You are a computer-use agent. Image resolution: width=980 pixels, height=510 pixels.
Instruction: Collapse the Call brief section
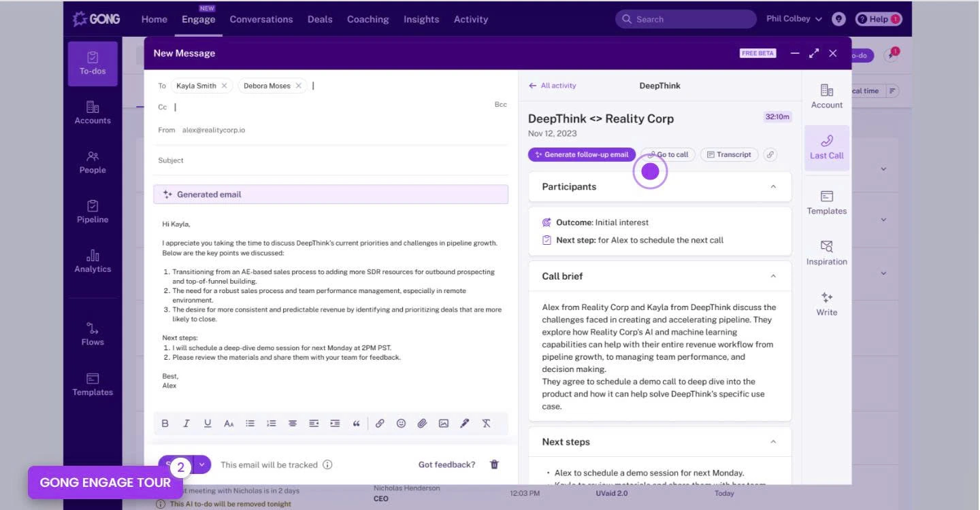[x=772, y=276]
